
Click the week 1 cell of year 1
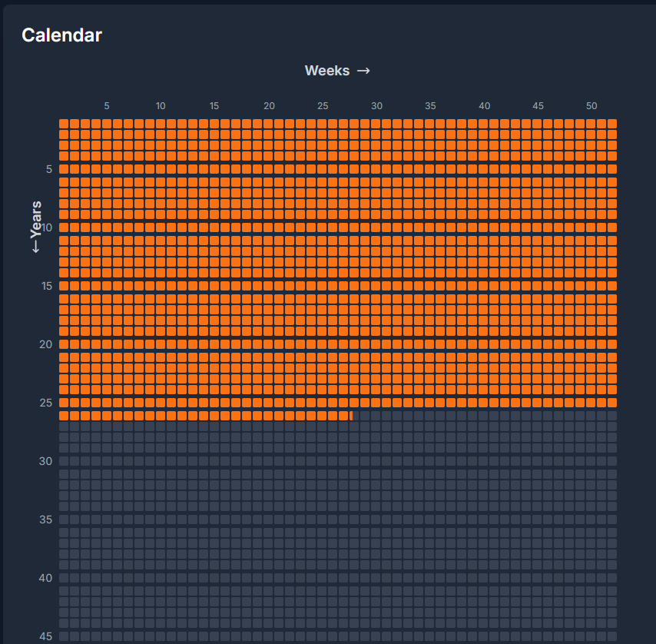tap(64, 124)
